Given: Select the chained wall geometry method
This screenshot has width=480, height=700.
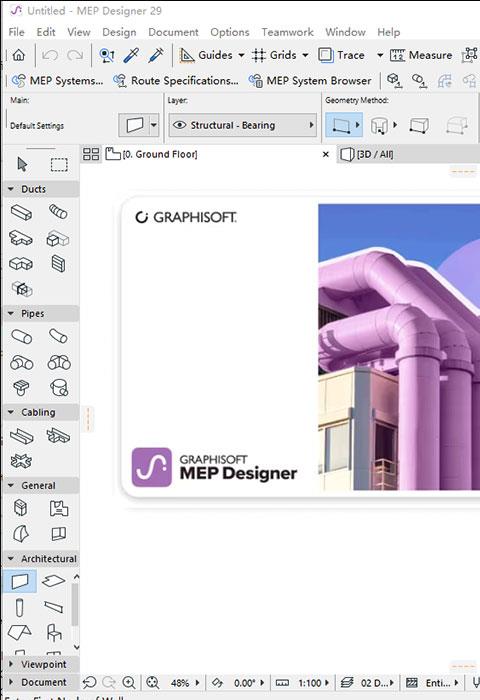Looking at the screenshot, I should tap(380, 125).
